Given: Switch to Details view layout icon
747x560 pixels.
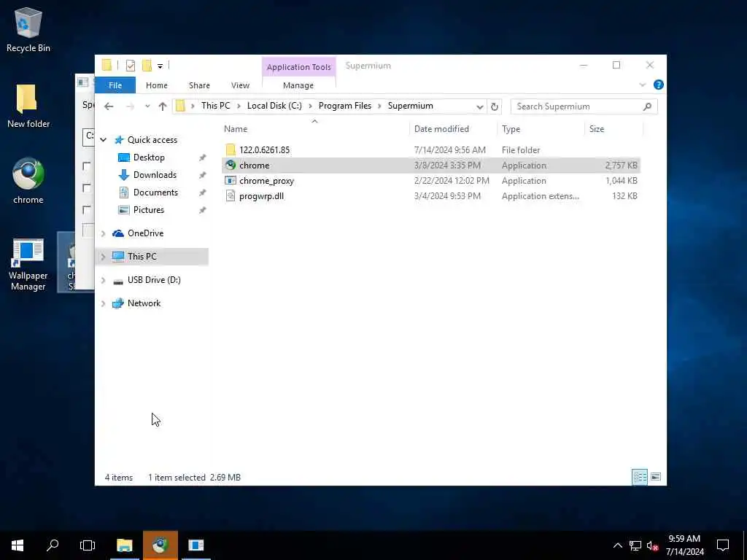Looking at the screenshot, I should click(639, 477).
